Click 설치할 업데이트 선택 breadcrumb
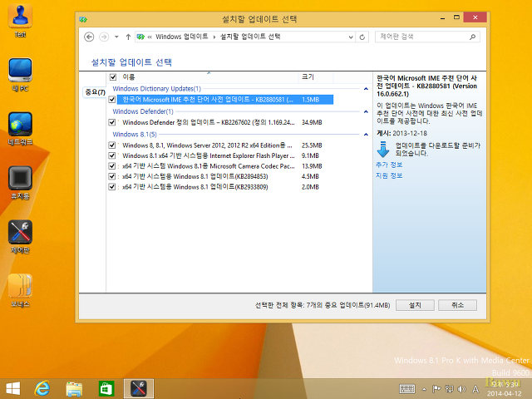This screenshot has height=399, width=532. [x=250, y=37]
